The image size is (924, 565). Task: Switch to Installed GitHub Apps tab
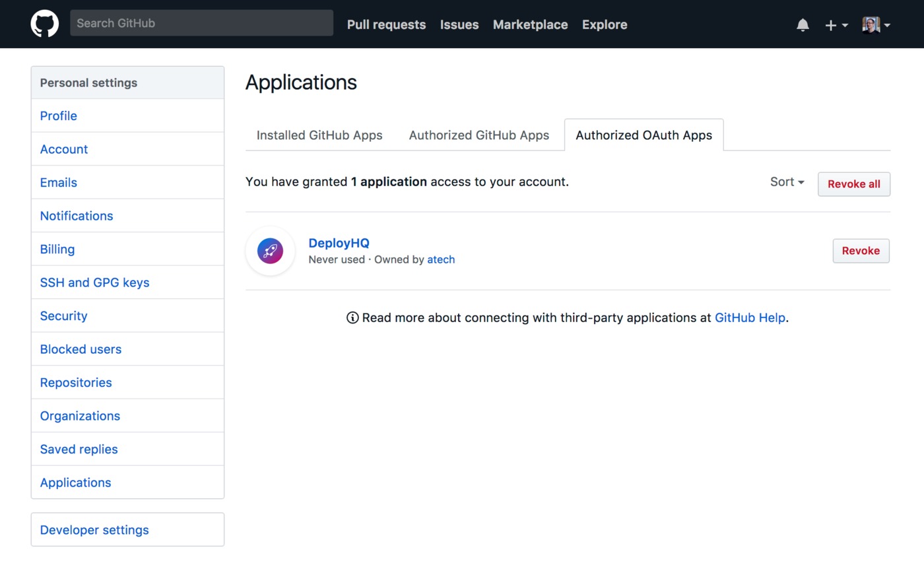point(319,135)
